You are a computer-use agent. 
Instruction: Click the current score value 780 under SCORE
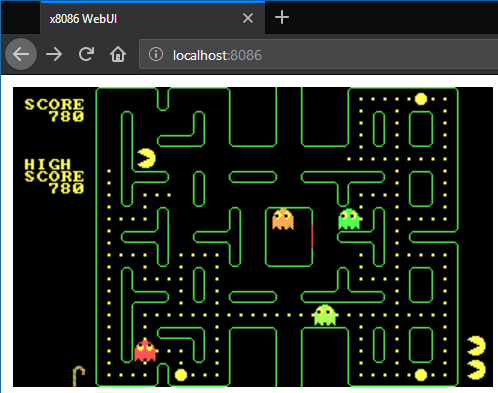[x=66, y=116]
